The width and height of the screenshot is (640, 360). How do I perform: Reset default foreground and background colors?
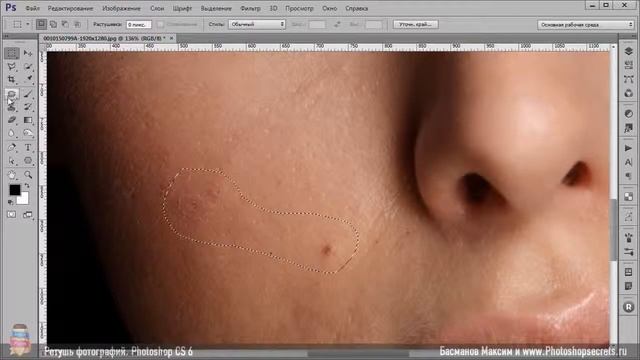11,202
